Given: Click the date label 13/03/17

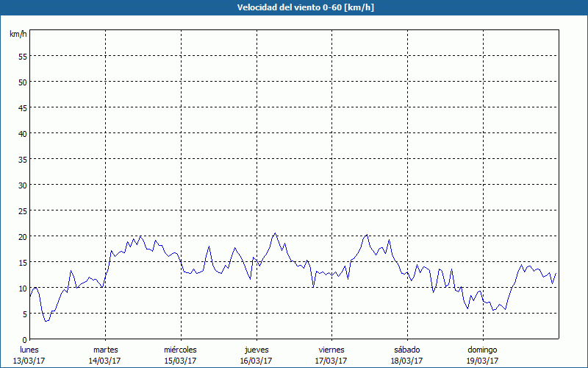Looking at the screenshot, I should pyautogui.click(x=29, y=361).
